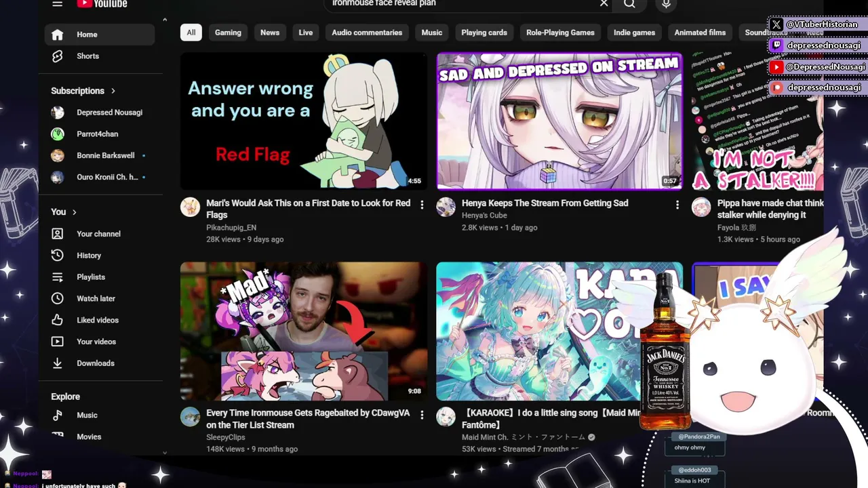The height and width of the screenshot is (488, 868).
Task: Click the Your channel icon
Action: 58,234
